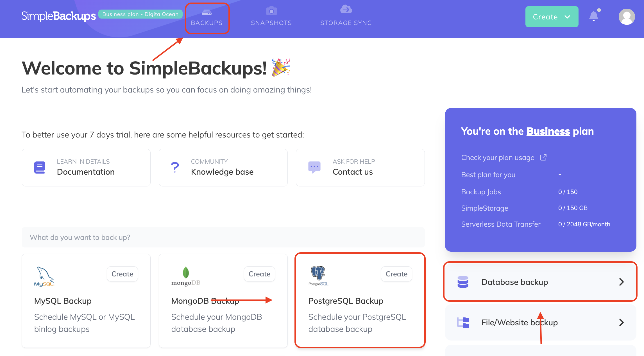Screen dimensions: 644x356
Task: Expand the File/Website backup chevron
Action: 621,322
